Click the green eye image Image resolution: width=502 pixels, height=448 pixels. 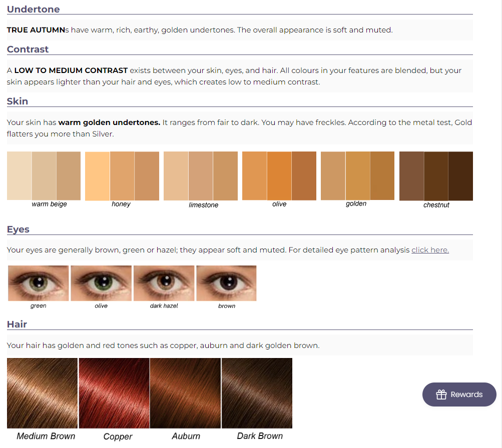click(x=39, y=283)
